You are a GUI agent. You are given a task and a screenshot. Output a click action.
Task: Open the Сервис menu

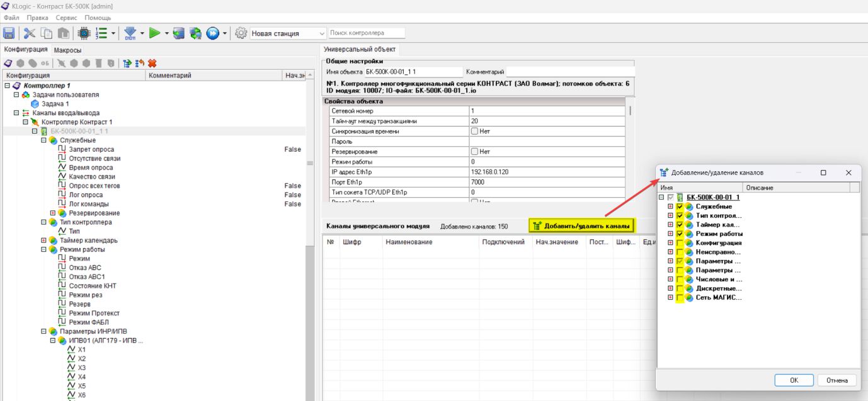66,18
